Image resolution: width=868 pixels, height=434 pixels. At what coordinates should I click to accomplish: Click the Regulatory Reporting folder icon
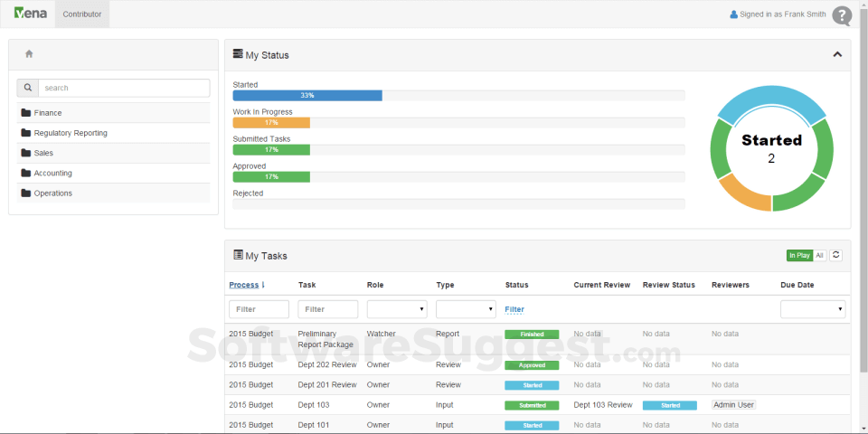coord(25,133)
